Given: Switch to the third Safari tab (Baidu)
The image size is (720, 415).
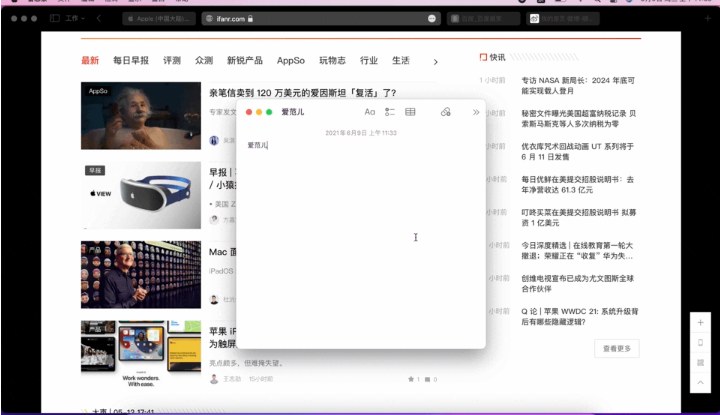Looking at the screenshot, I should 483,18.
